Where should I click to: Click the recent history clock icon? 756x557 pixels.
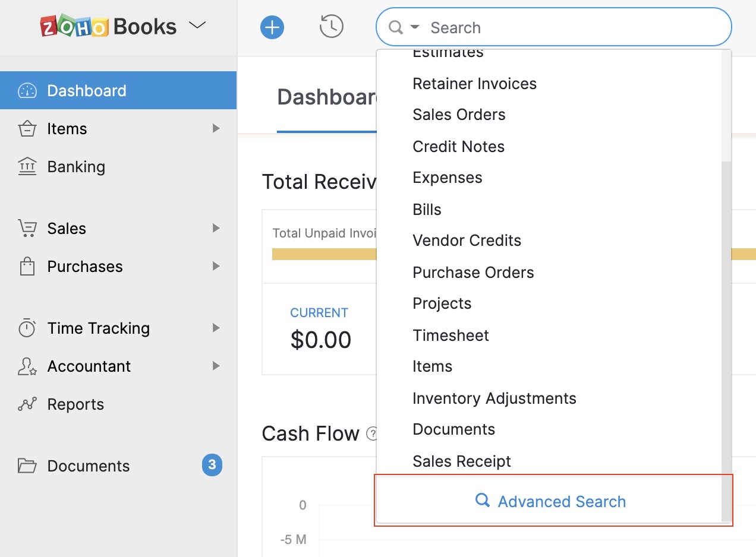(331, 27)
